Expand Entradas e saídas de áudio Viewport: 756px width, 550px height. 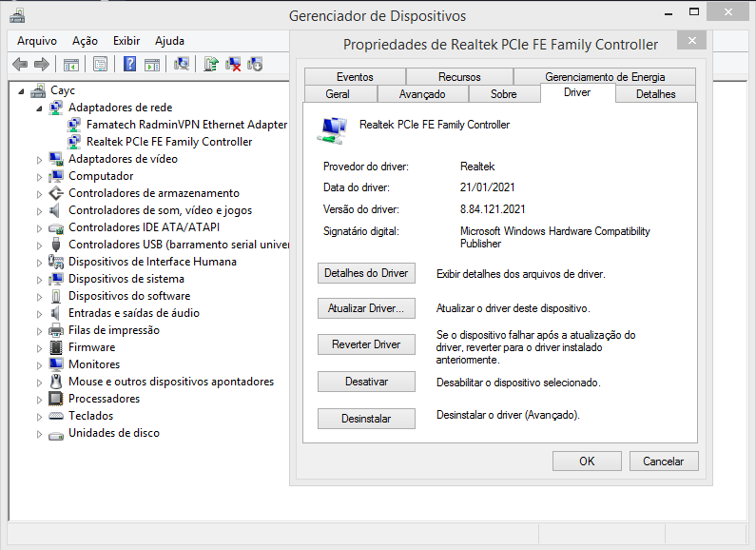click(39, 314)
